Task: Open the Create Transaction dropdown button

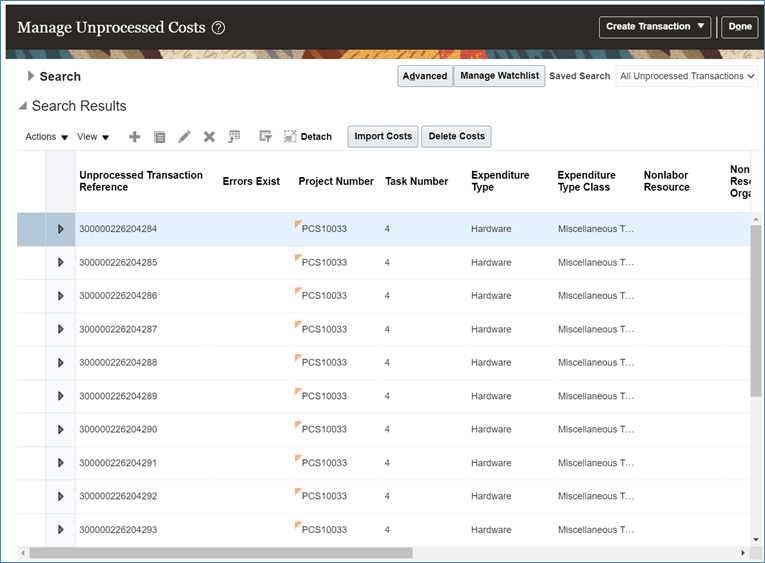Action: point(655,27)
